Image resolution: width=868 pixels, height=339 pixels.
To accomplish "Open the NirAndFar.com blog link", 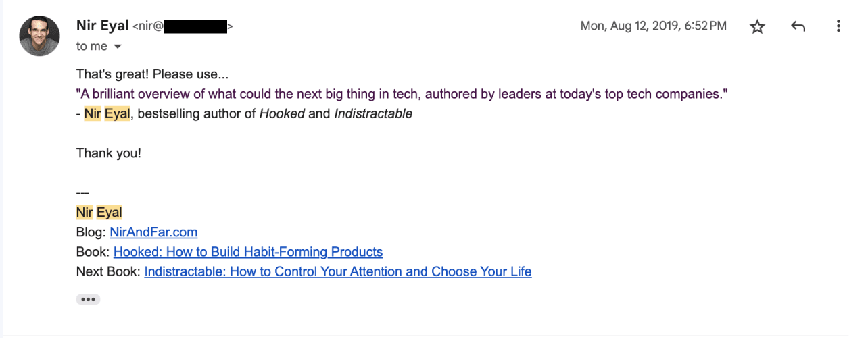I will 153,232.
